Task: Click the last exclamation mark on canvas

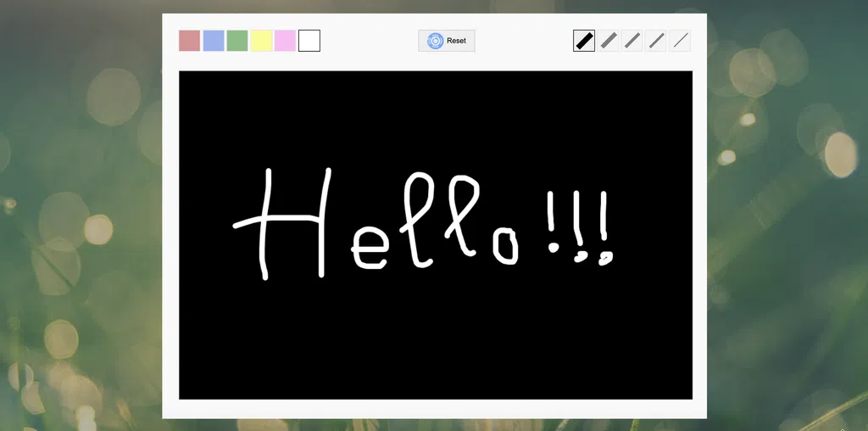Action: (x=604, y=229)
